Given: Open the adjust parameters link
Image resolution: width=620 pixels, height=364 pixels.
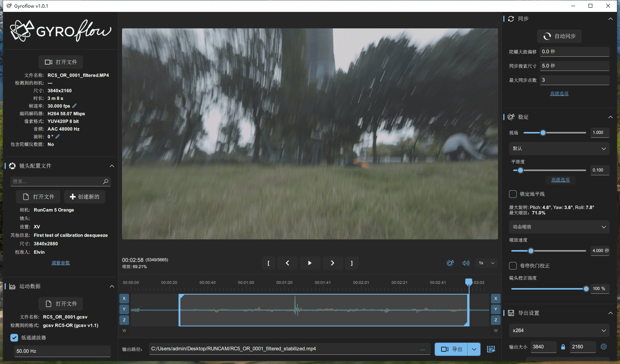Looking at the screenshot, I should click(x=61, y=263).
